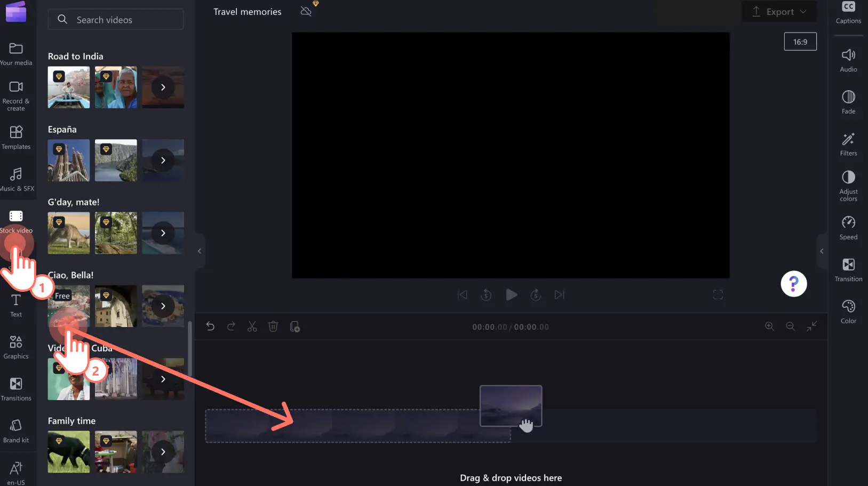Click the Travel memories project title

tap(248, 12)
